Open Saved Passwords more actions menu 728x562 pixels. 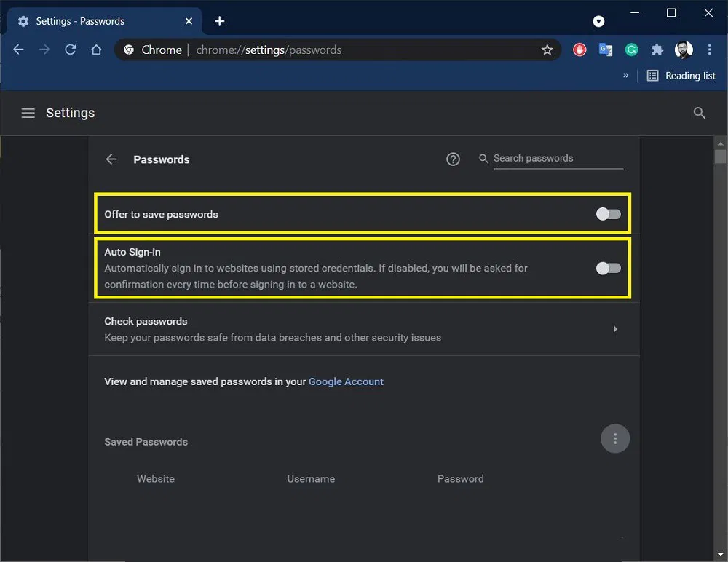pyautogui.click(x=615, y=438)
